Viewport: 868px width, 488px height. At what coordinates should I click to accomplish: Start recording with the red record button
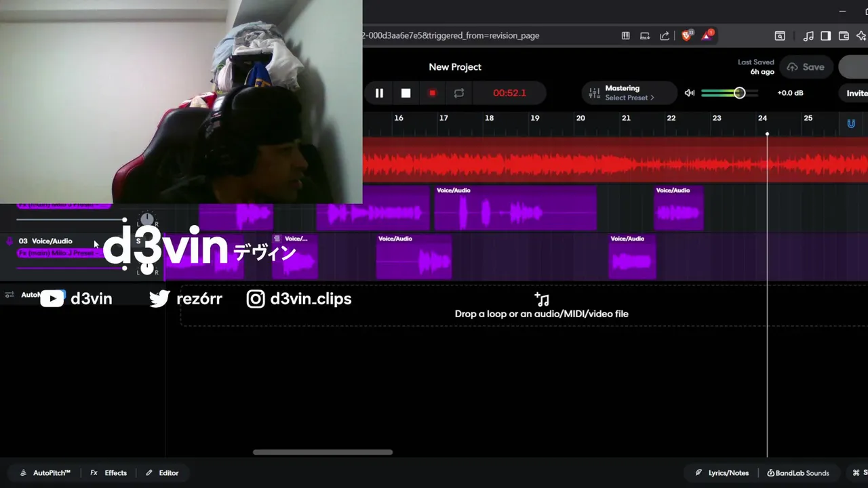(x=432, y=93)
